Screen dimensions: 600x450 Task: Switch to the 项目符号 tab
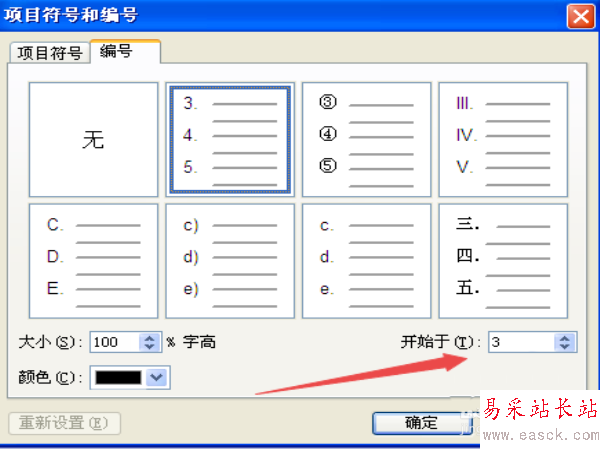(x=50, y=53)
